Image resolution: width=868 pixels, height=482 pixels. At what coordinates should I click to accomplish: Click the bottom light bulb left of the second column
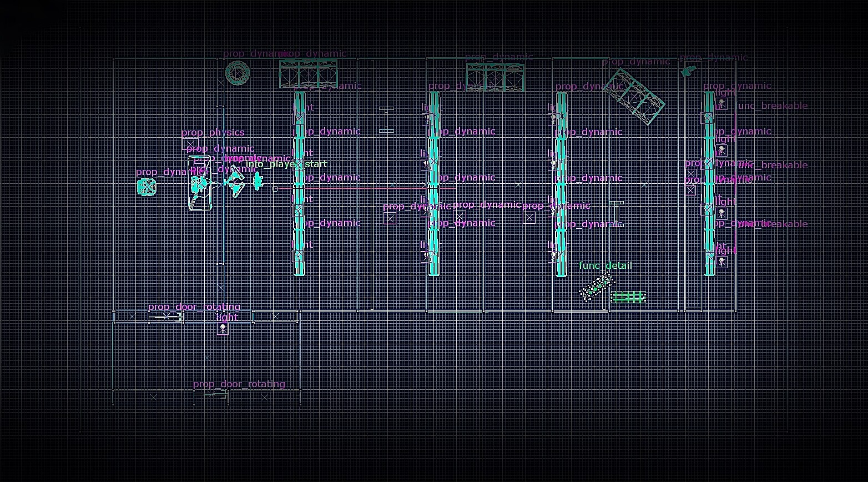click(x=427, y=256)
